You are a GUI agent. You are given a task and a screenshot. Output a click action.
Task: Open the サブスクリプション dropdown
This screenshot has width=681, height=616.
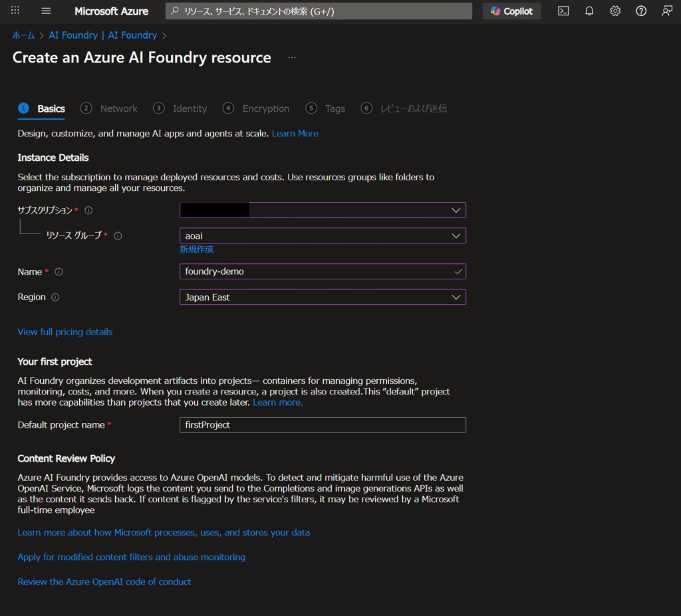point(323,210)
